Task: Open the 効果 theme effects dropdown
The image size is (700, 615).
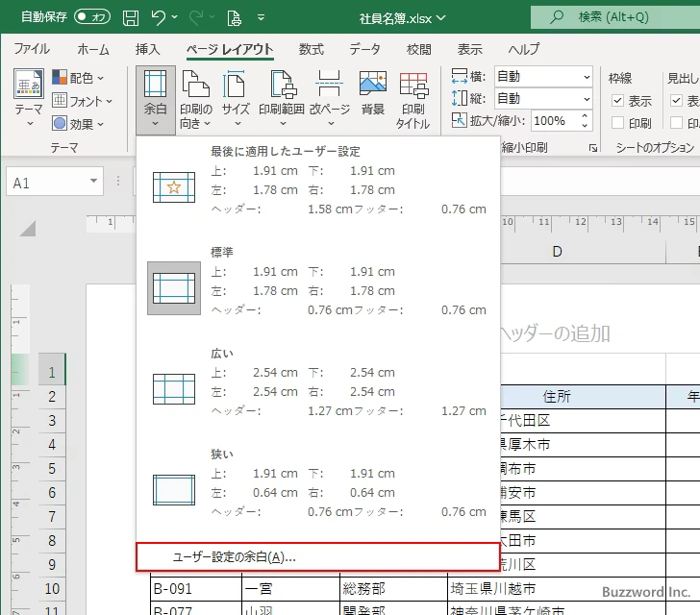Action: coord(79,124)
